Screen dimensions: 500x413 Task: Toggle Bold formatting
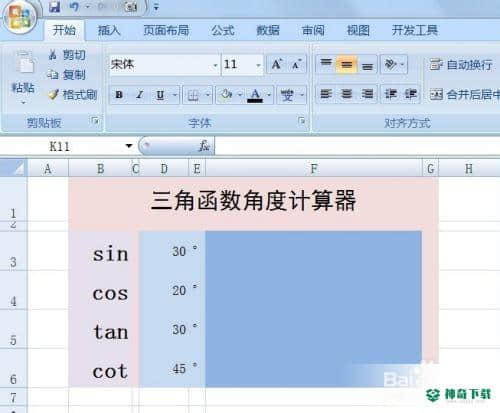pyautogui.click(x=119, y=95)
